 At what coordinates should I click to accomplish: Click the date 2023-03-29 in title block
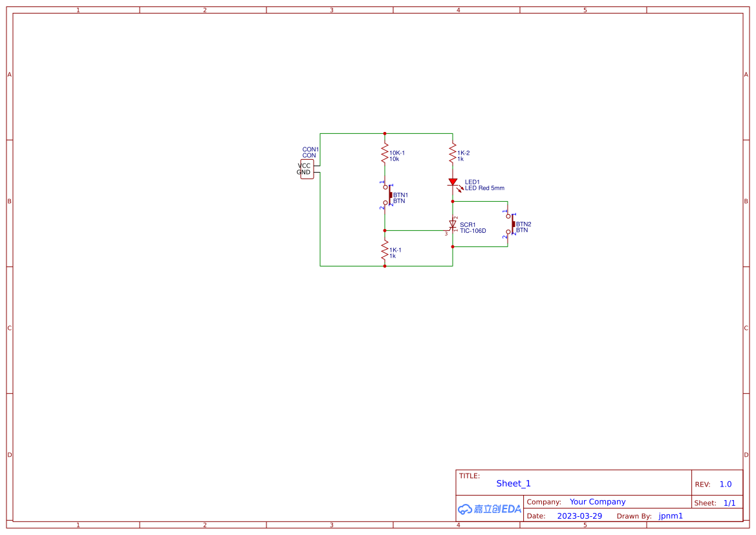[x=580, y=516]
